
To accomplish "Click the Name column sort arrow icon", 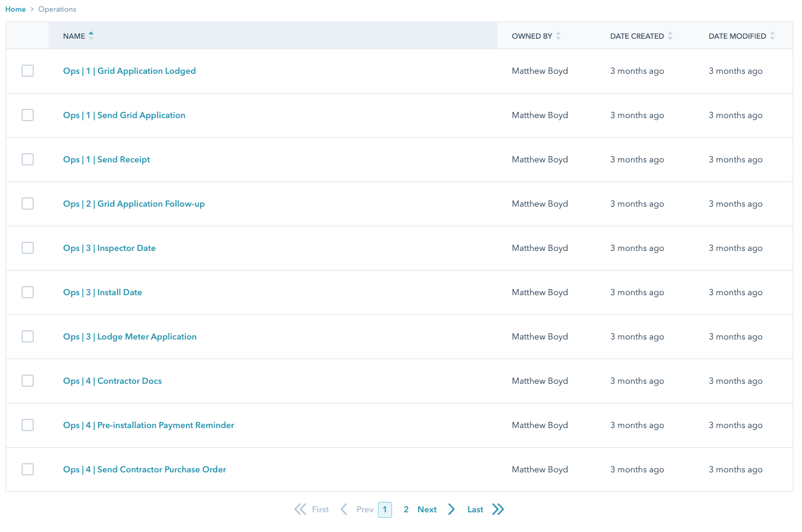I will coord(91,36).
